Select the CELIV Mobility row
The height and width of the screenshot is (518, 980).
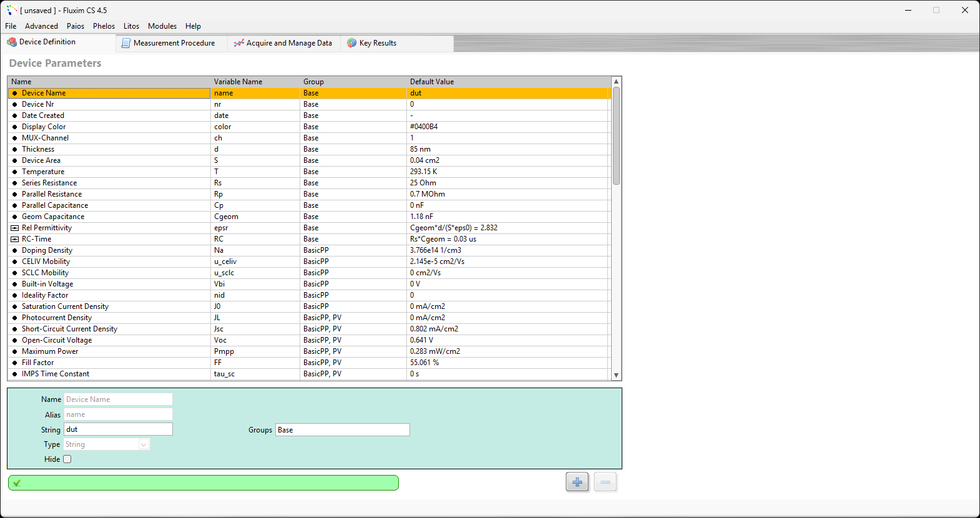click(309, 261)
